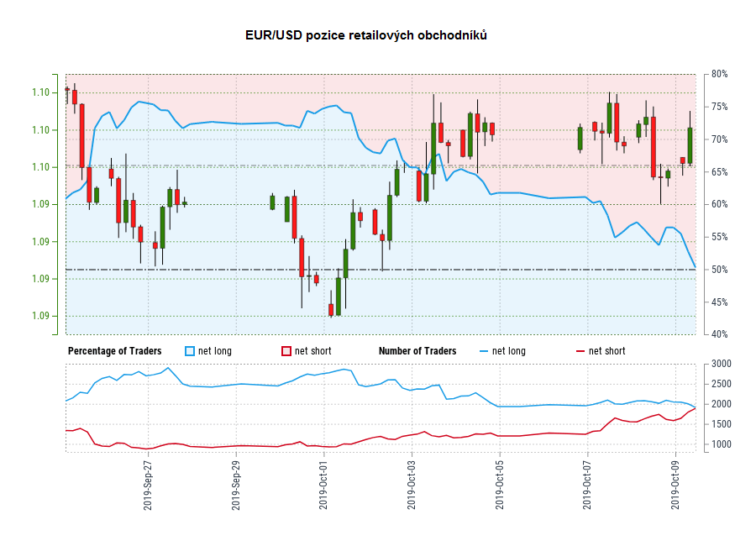Click the last green candlestick on Oct-09
Image resolution: width=756 pixels, height=546 pixels.
click(x=690, y=145)
